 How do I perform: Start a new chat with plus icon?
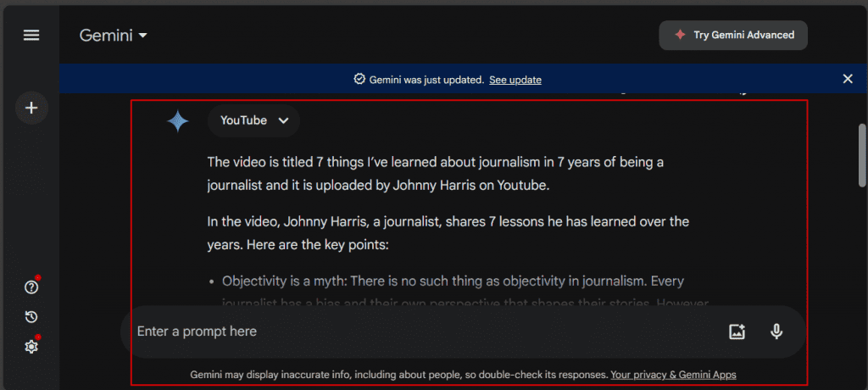point(31,108)
